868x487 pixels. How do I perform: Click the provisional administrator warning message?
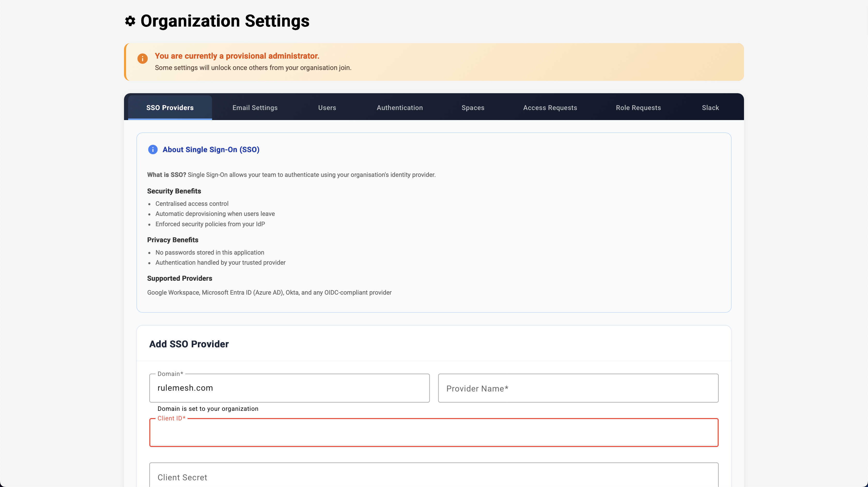(237, 56)
